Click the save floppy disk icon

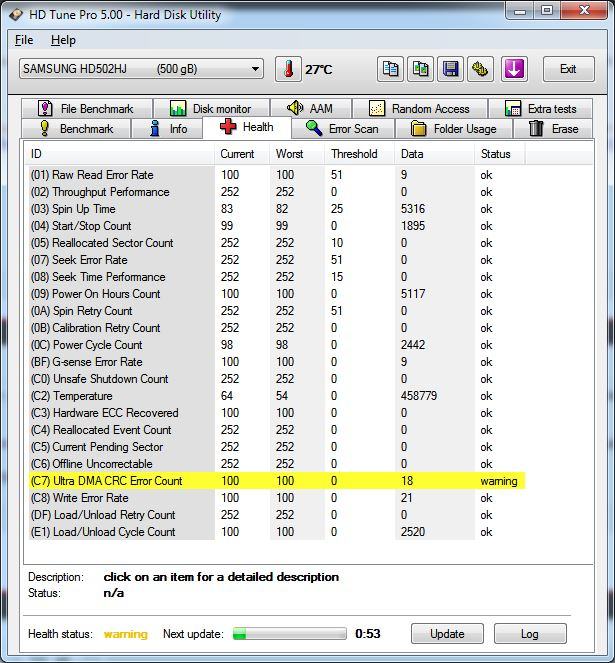450,69
